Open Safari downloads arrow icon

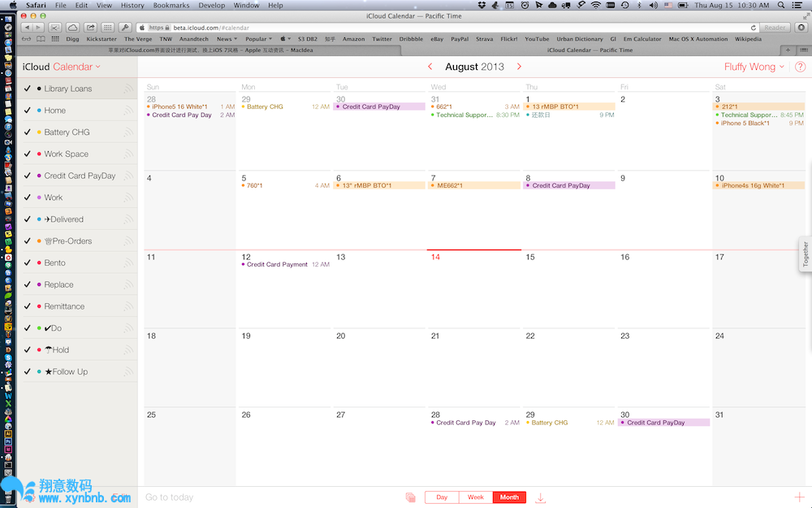(x=801, y=28)
